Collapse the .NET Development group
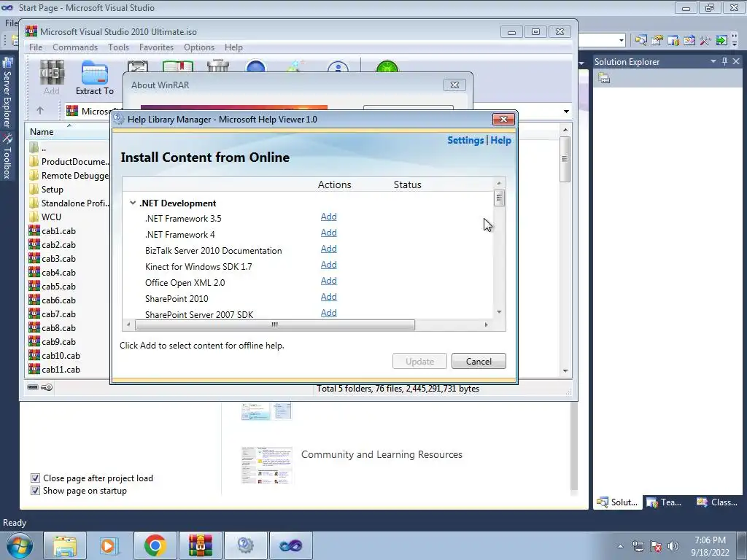This screenshot has width=747, height=560. (x=133, y=203)
